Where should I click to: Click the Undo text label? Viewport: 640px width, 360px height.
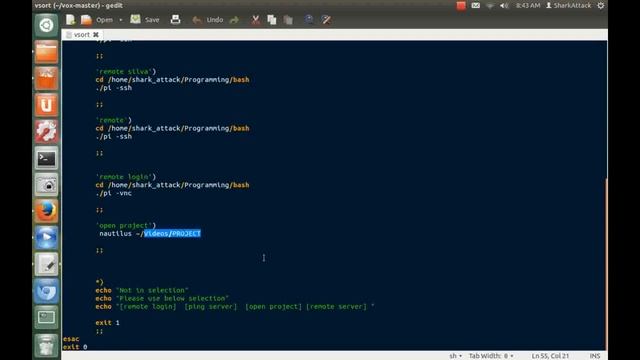(215, 20)
